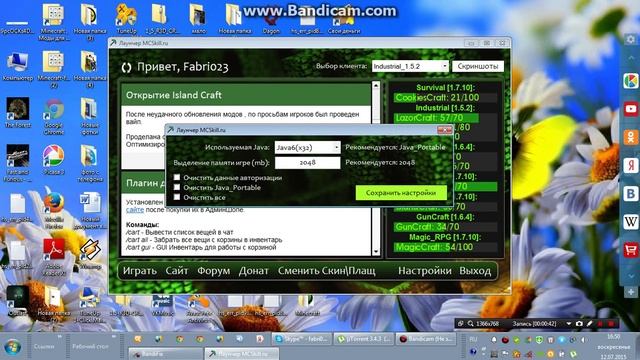Click the YouTube icon in right sidebar
Screen dimensions: 640x360
[x=631, y=109]
